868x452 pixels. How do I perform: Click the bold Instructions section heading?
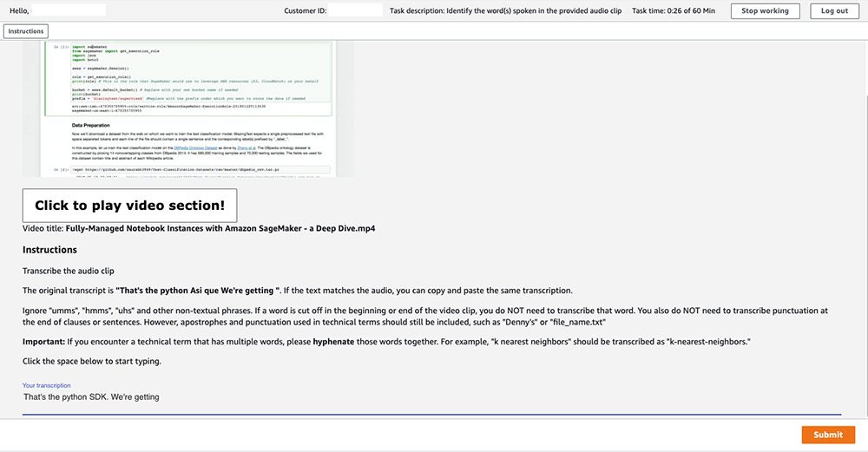click(x=49, y=250)
